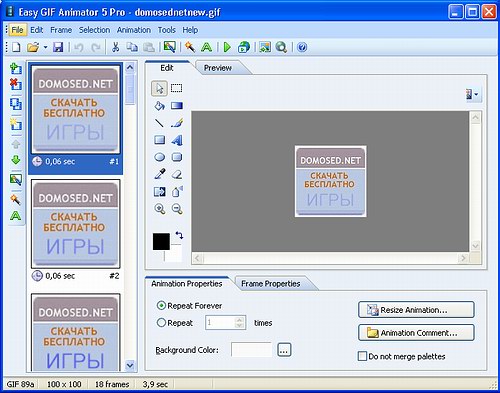Switch to the Frame Properties tab
500x393 pixels.
click(x=271, y=284)
